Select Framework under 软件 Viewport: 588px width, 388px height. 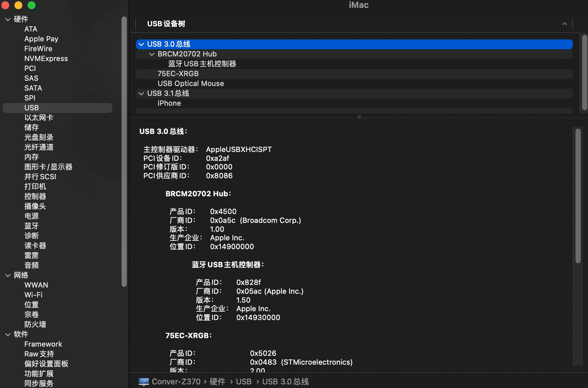point(43,344)
